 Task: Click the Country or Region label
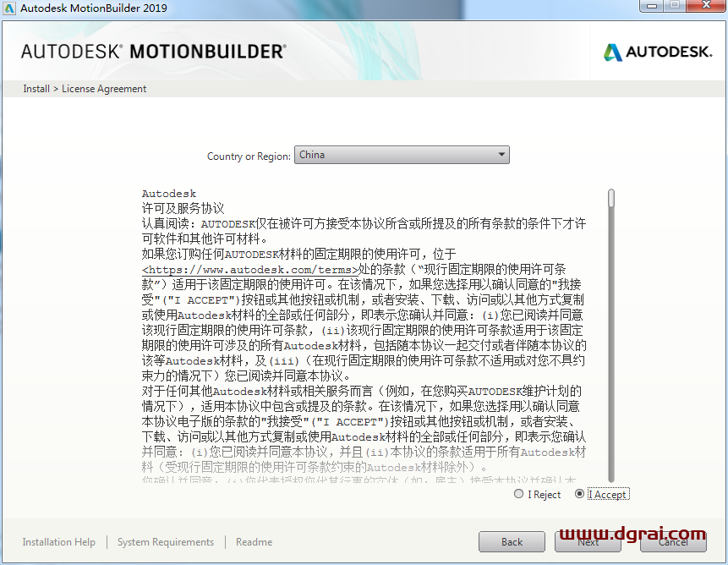(249, 156)
